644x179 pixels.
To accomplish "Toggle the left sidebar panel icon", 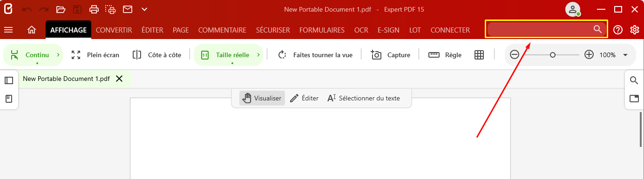I will (9, 80).
